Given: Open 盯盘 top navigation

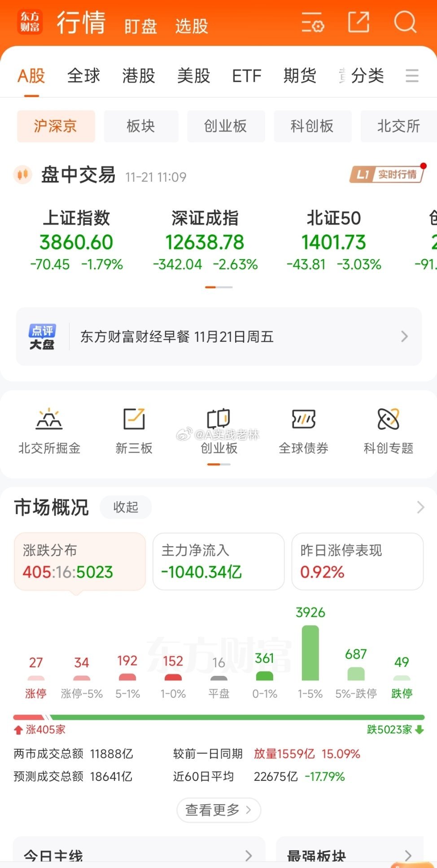Looking at the screenshot, I should (x=141, y=26).
